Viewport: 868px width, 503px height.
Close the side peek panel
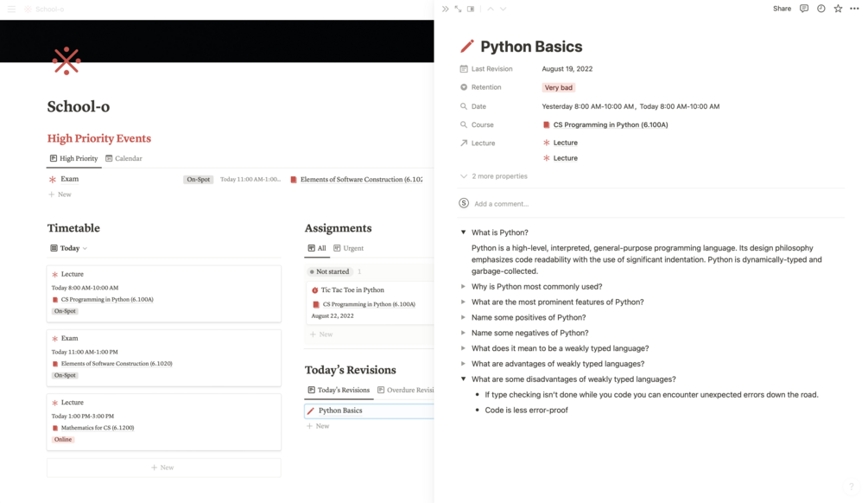pos(445,9)
